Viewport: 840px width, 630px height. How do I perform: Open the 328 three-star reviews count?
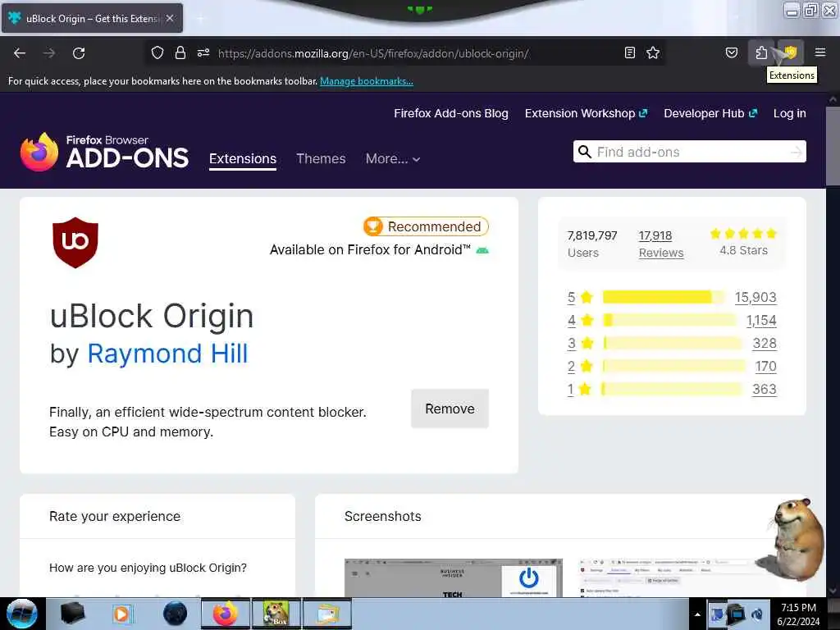coord(765,344)
